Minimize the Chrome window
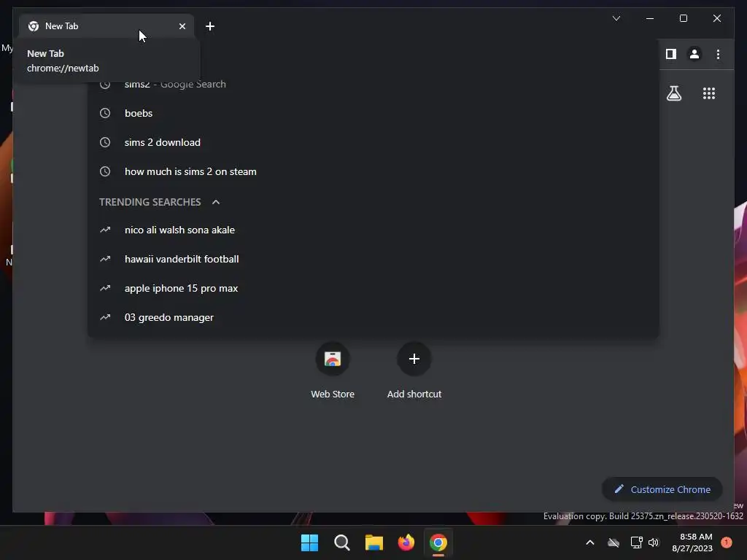The width and height of the screenshot is (747, 560). (650, 18)
